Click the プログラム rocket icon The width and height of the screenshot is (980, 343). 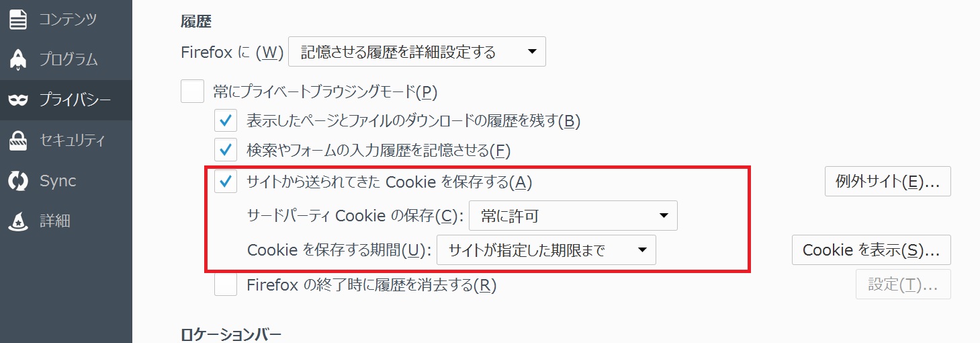[x=17, y=60]
